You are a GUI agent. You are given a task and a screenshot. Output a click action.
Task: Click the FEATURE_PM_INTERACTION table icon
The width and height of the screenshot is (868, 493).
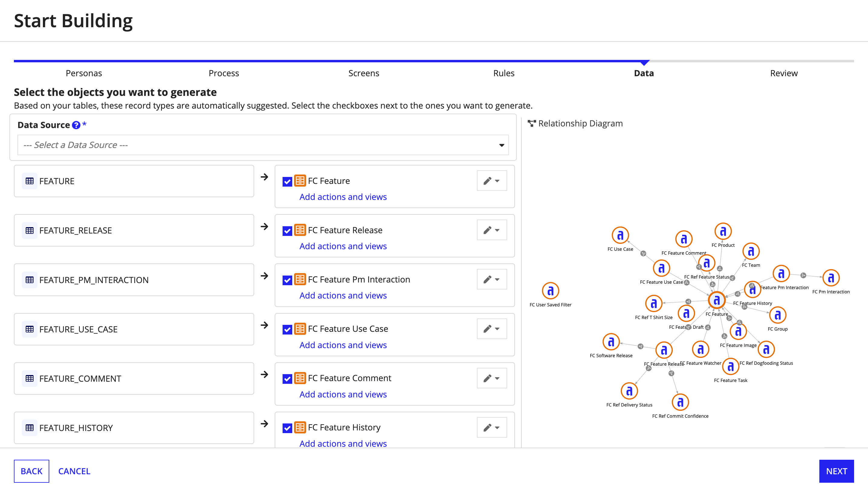click(30, 280)
